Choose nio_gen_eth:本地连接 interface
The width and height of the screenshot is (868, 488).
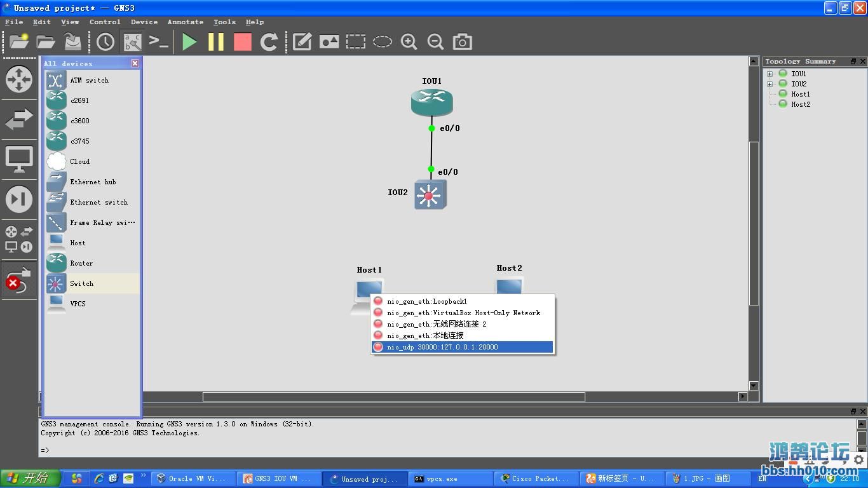[463, 335]
